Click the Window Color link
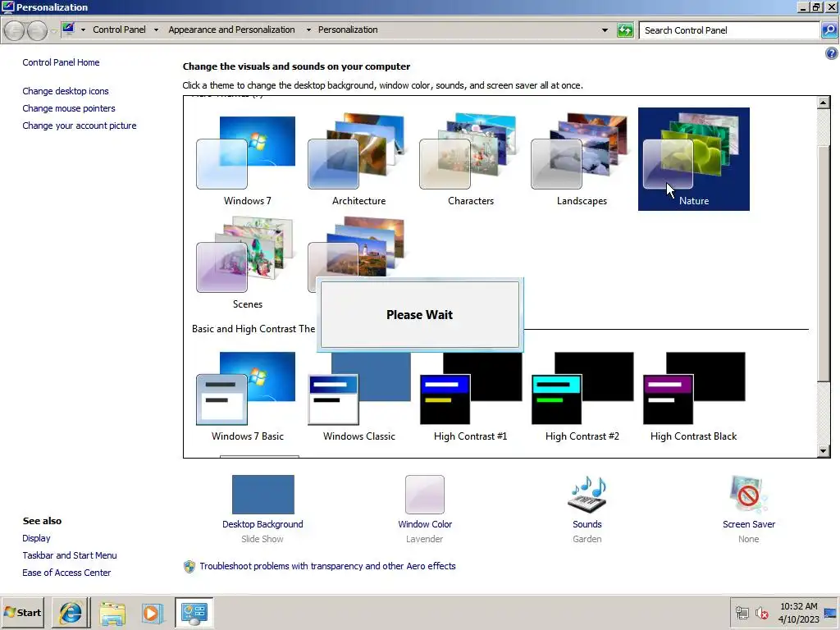This screenshot has height=630, width=840. pyautogui.click(x=425, y=524)
